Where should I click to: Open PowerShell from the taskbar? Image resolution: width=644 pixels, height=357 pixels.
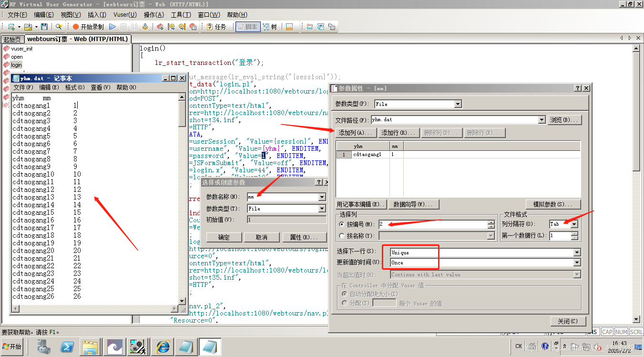tap(67, 346)
